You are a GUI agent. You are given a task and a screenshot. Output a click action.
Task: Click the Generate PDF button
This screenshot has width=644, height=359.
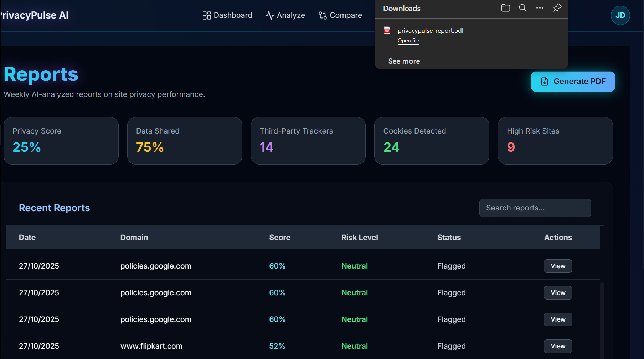click(x=573, y=82)
